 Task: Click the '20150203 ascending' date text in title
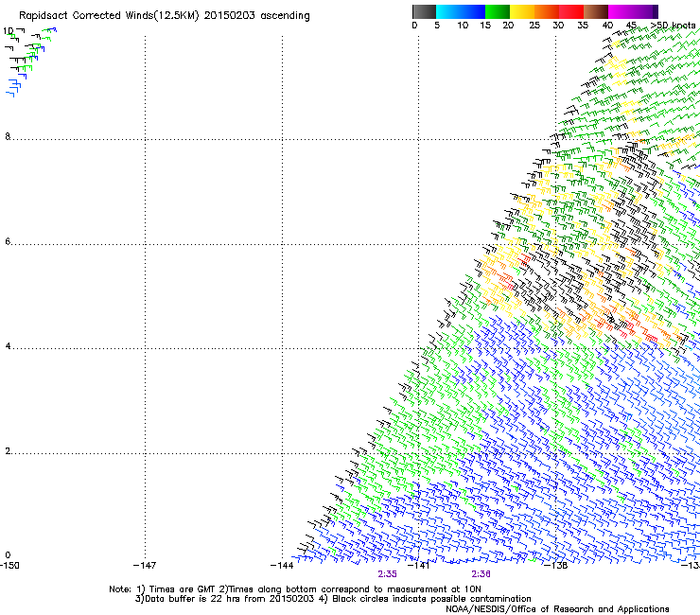[256, 16]
